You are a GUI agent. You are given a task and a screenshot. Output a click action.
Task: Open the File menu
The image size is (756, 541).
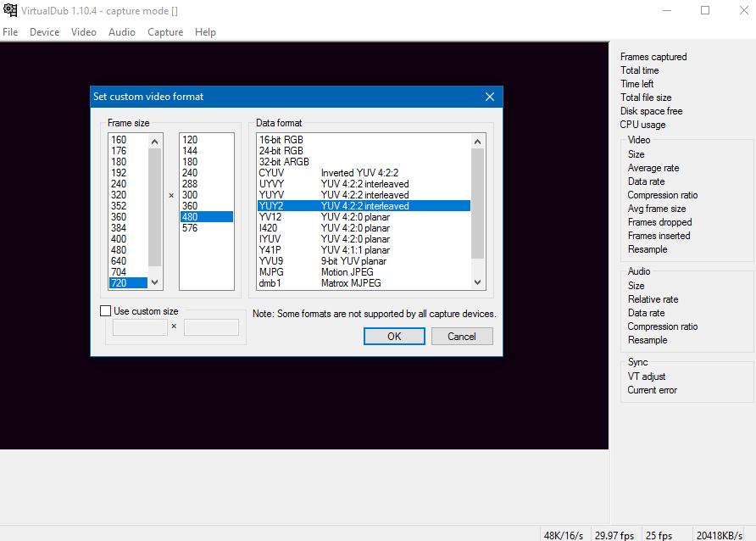tap(10, 32)
